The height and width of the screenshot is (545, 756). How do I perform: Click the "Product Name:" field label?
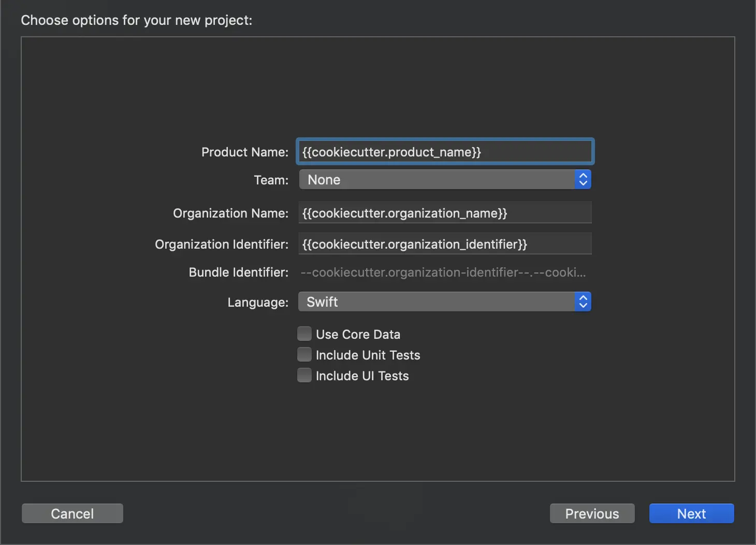click(x=244, y=152)
